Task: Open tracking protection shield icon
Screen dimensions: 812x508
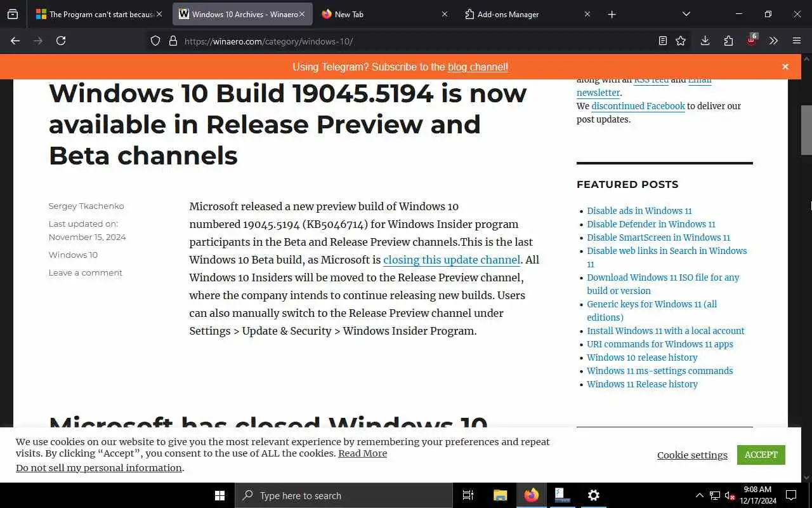Action: (155, 41)
